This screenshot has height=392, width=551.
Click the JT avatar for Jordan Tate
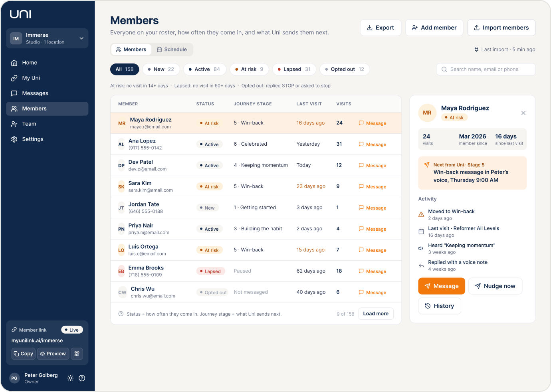121,208
